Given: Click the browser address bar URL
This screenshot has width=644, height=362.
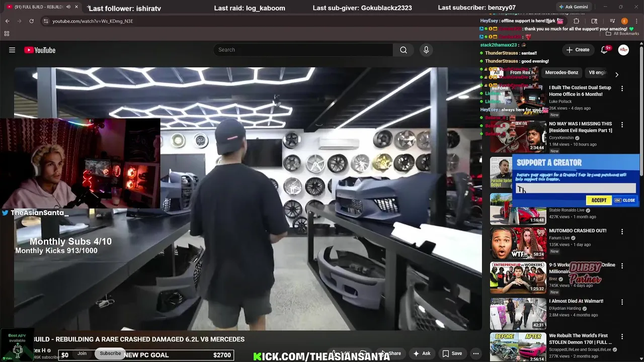Looking at the screenshot, I should pos(93,21).
